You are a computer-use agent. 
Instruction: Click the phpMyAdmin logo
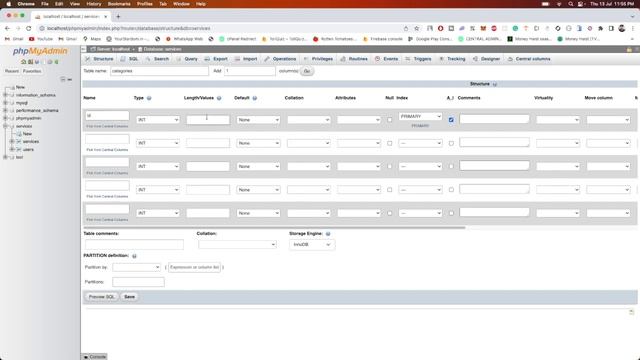(x=40, y=51)
